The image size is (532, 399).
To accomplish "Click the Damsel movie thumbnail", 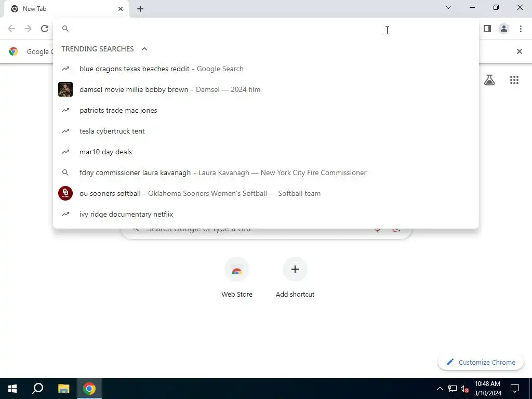I will (65, 89).
